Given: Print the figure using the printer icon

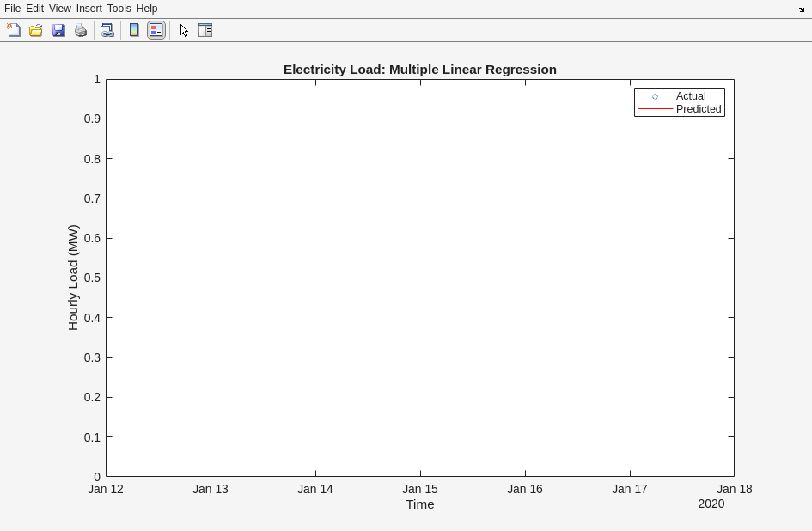Looking at the screenshot, I should click(x=81, y=30).
